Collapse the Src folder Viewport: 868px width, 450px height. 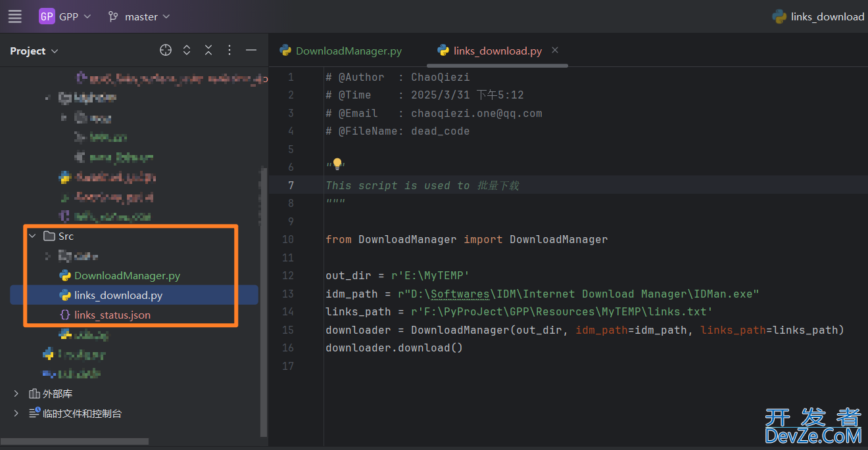pyautogui.click(x=32, y=236)
